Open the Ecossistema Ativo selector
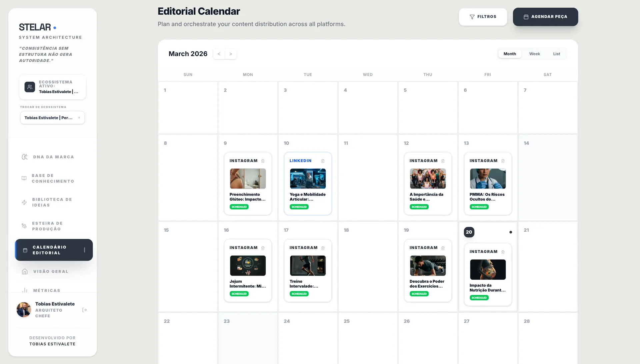640x364 pixels. [x=52, y=87]
